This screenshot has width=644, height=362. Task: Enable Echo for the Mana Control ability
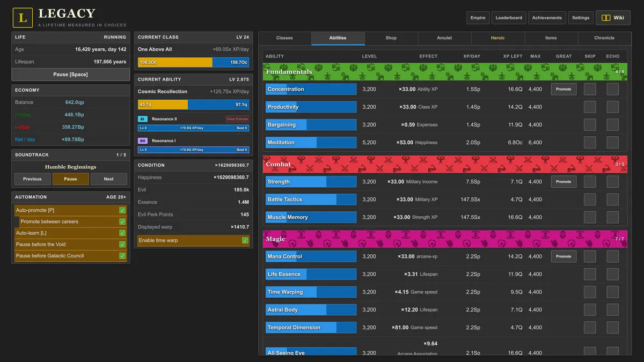tap(613, 256)
